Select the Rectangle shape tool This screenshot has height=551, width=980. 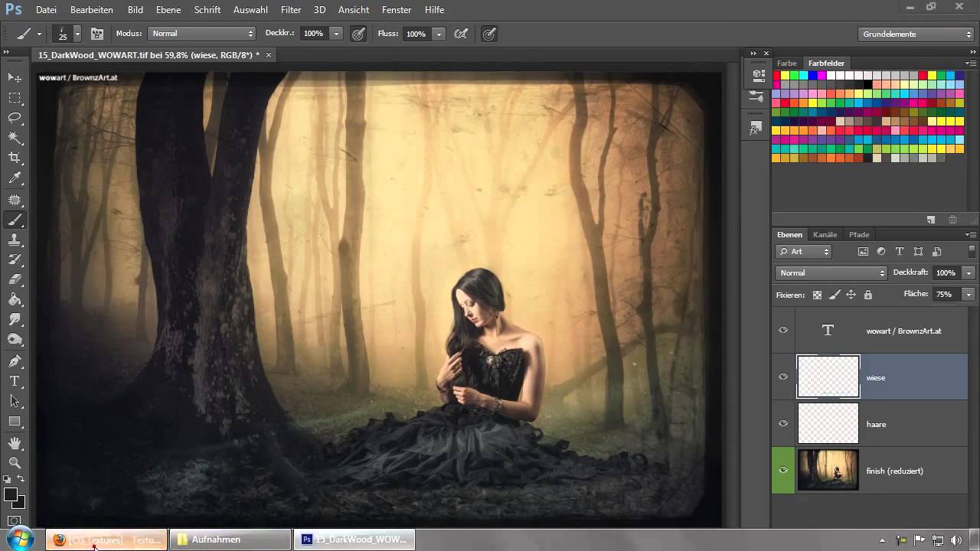(x=15, y=421)
